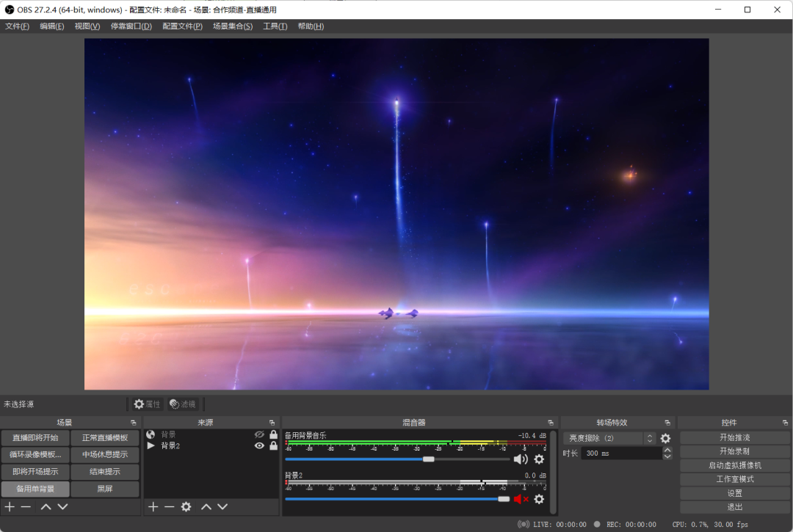
Task: Pop out the 场景 dock panel
Action: [x=133, y=423]
